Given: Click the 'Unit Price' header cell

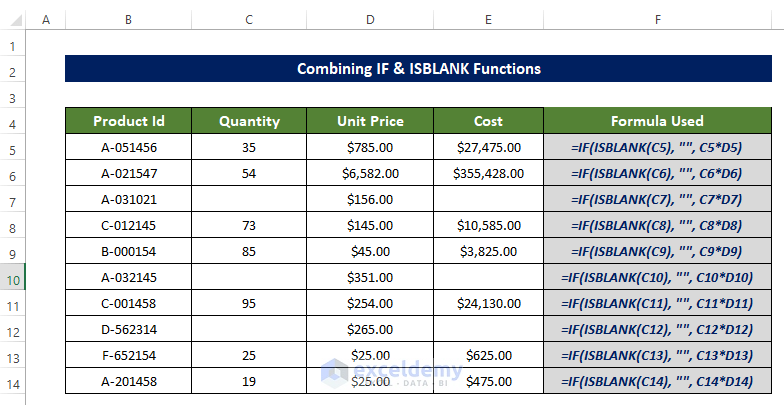Looking at the screenshot, I should (x=370, y=121).
